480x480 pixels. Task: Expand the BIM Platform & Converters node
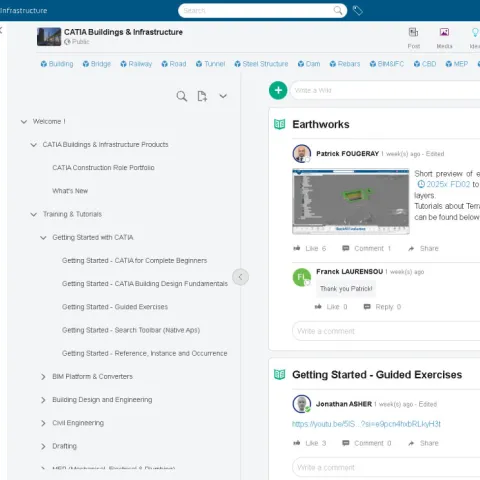43,377
